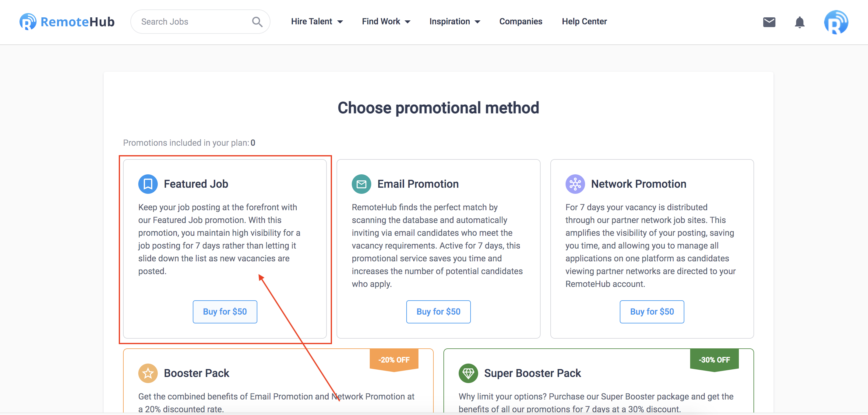Screen dimensions: 868x415
Task: Buy the Email Promotion for $50
Action: coord(438,311)
